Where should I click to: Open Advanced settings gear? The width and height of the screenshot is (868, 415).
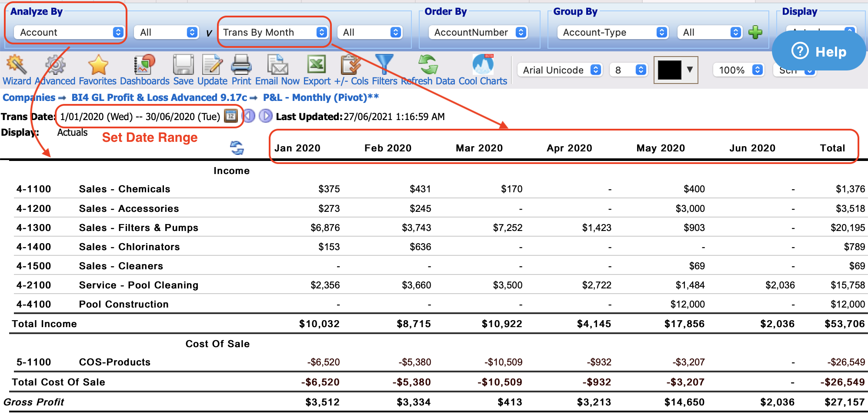pyautogui.click(x=55, y=65)
